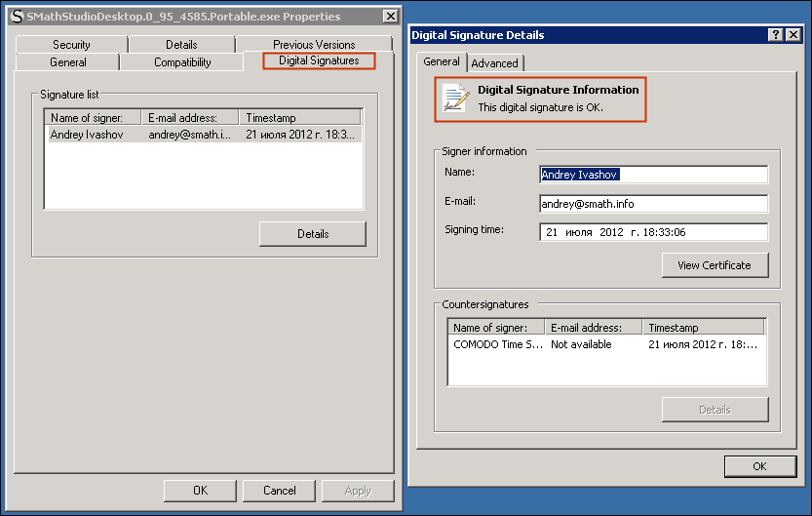Select the COMODO Time Stamping countersignature row
The image size is (812, 516).
point(604,344)
